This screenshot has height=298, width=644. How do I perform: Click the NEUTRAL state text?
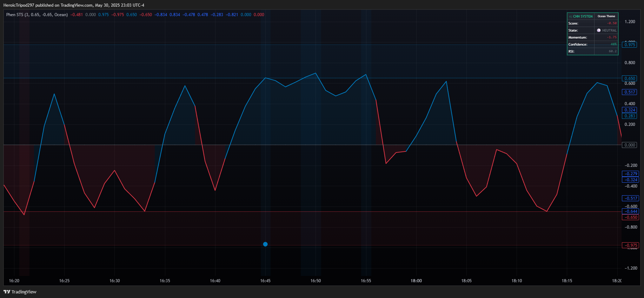click(x=609, y=31)
